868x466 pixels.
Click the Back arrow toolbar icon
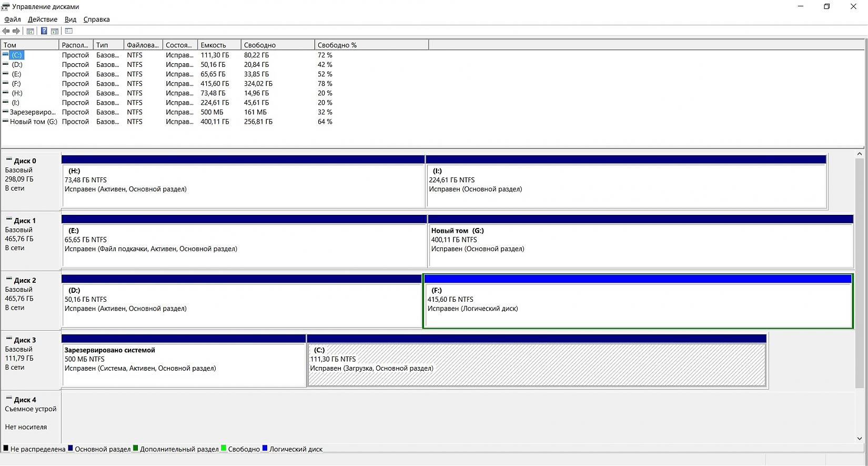click(x=6, y=31)
